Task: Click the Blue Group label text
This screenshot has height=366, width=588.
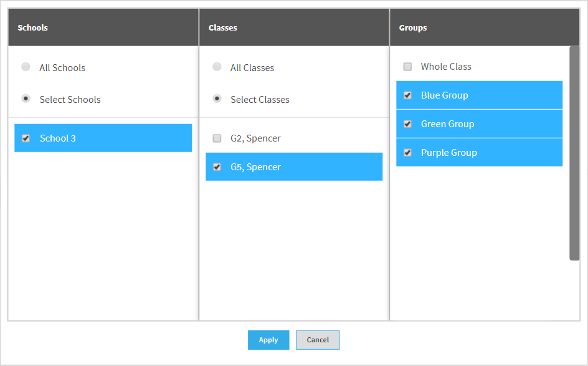Action: (444, 95)
